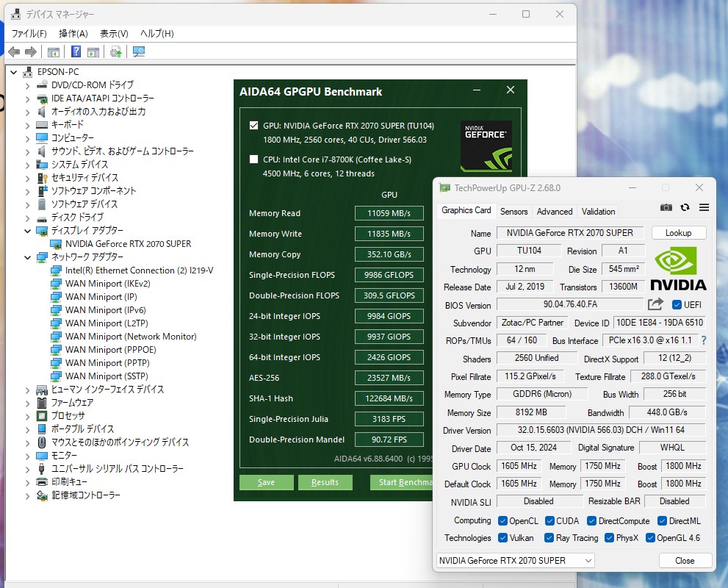Click the GPU-Z refresh icon
The height and width of the screenshot is (588, 728).
[x=685, y=207]
